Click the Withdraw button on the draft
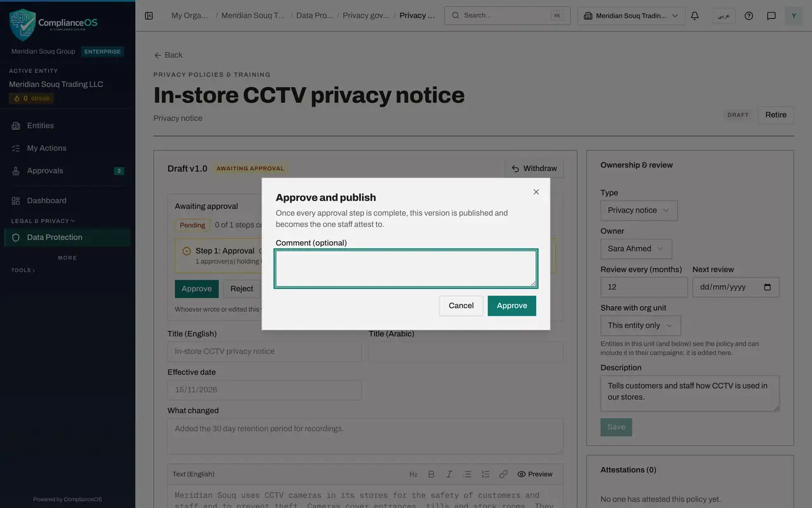Image resolution: width=812 pixels, height=508 pixels. [534, 168]
